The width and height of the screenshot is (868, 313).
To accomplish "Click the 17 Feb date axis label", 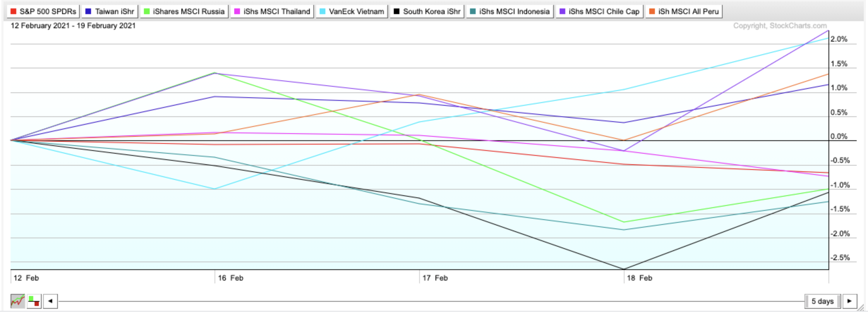I will (x=435, y=278).
